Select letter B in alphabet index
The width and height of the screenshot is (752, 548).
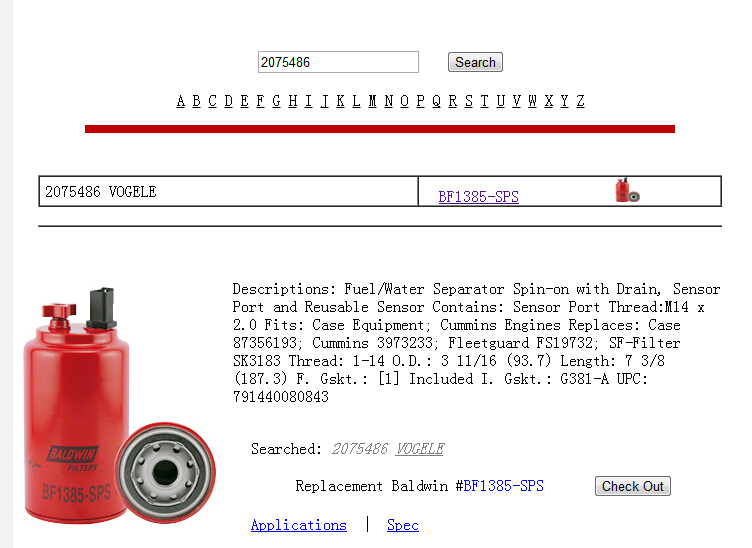(x=196, y=101)
